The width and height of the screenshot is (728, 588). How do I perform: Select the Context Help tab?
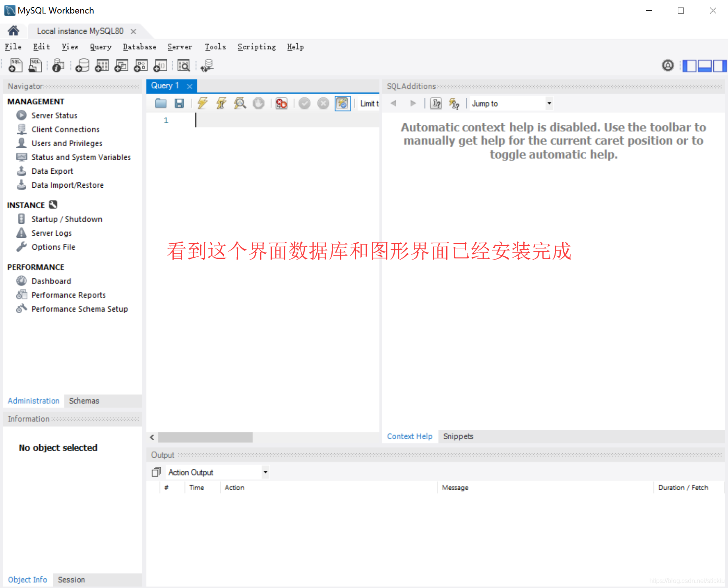pyautogui.click(x=410, y=436)
